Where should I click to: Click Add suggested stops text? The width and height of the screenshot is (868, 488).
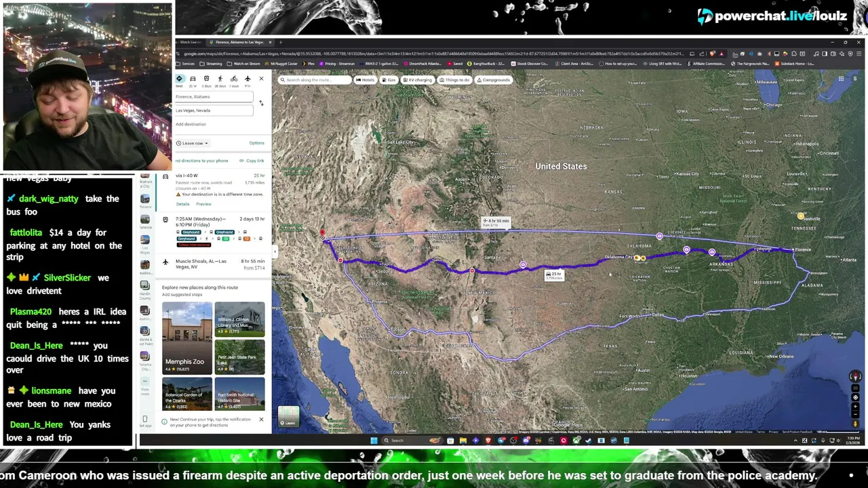[x=182, y=295]
